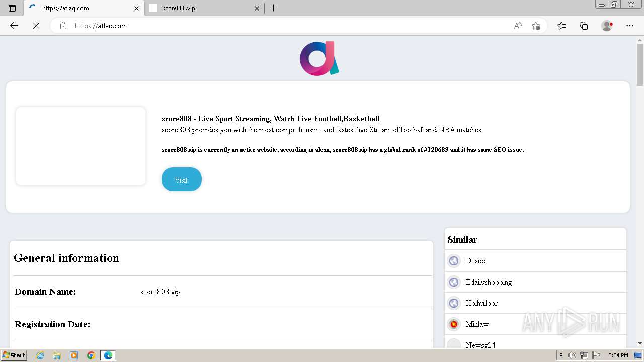Open the Newsg24 similar site
Screen dimensions: 644x362
pos(480,345)
